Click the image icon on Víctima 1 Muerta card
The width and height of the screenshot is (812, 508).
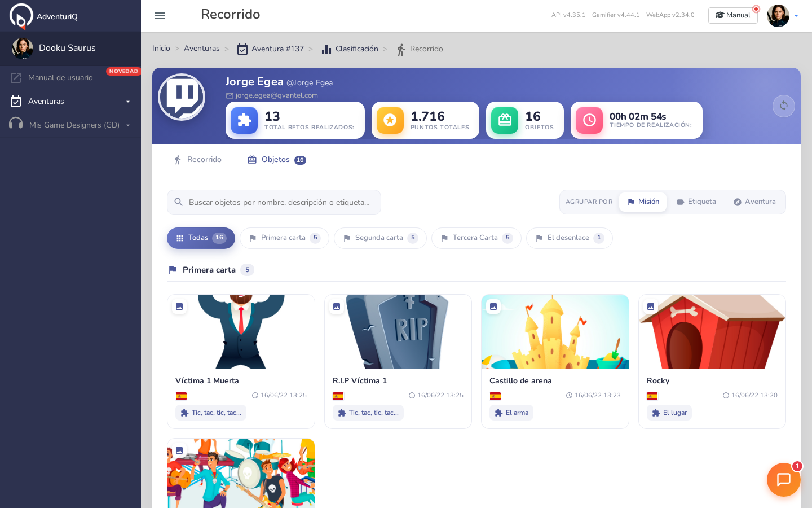(x=179, y=306)
